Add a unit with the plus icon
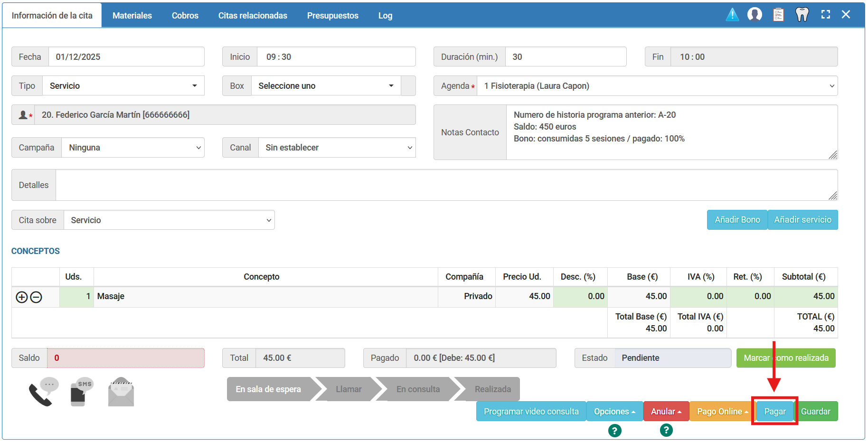The width and height of the screenshot is (868, 442). point(22,297)
